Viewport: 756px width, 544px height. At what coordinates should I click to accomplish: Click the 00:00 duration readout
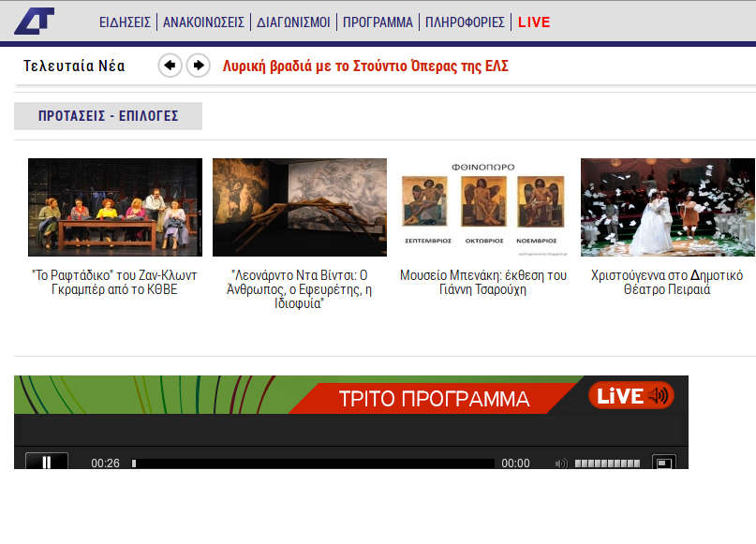tap(515, 463)
